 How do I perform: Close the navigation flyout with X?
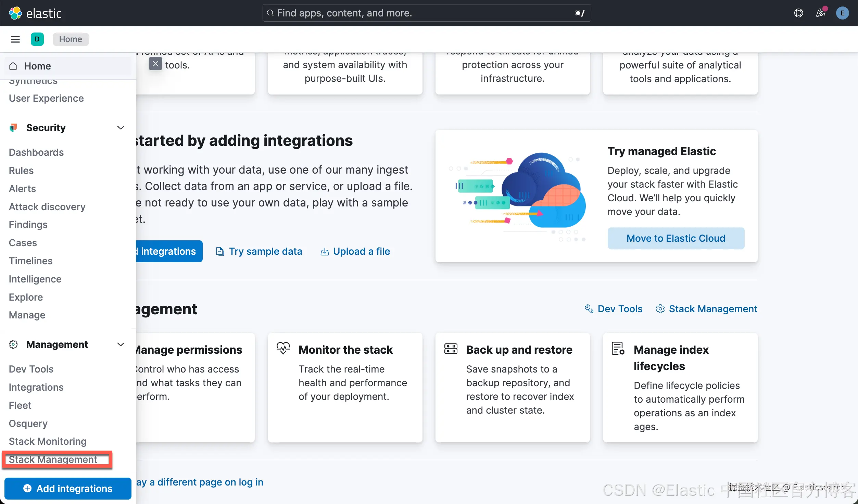[x=155, y=64]
